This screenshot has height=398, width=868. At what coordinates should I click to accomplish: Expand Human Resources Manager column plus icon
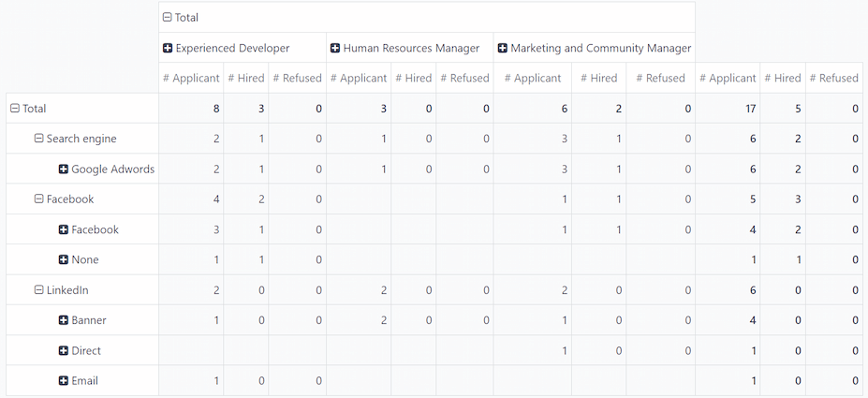tap(335, 48)
